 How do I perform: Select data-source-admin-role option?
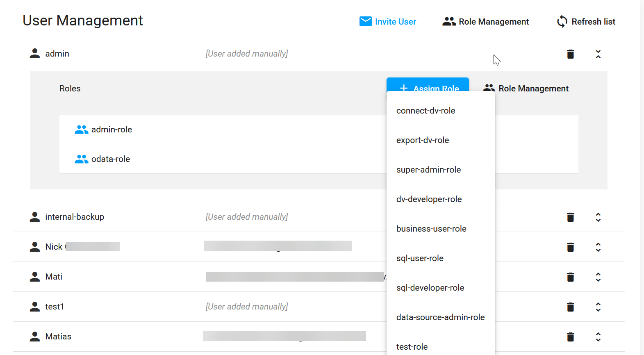(x=440, y=317)
